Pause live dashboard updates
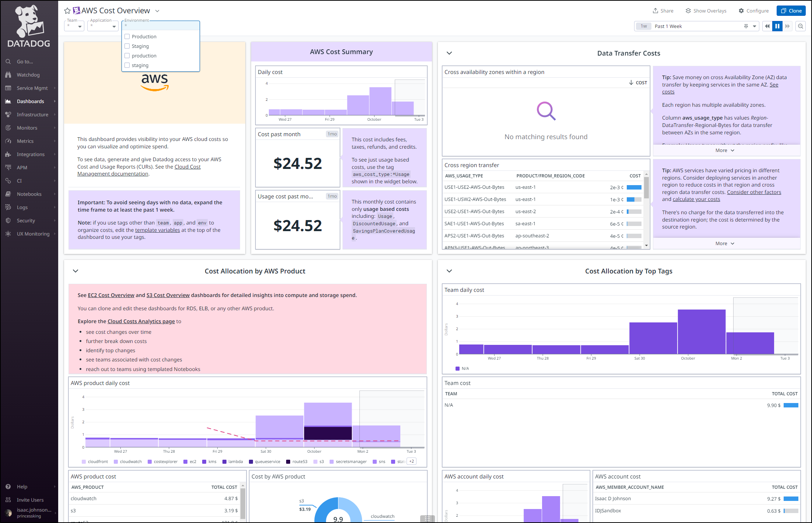The height and width of the screenshot is (523, 812). pyautogui.click(x=777, y=26)
